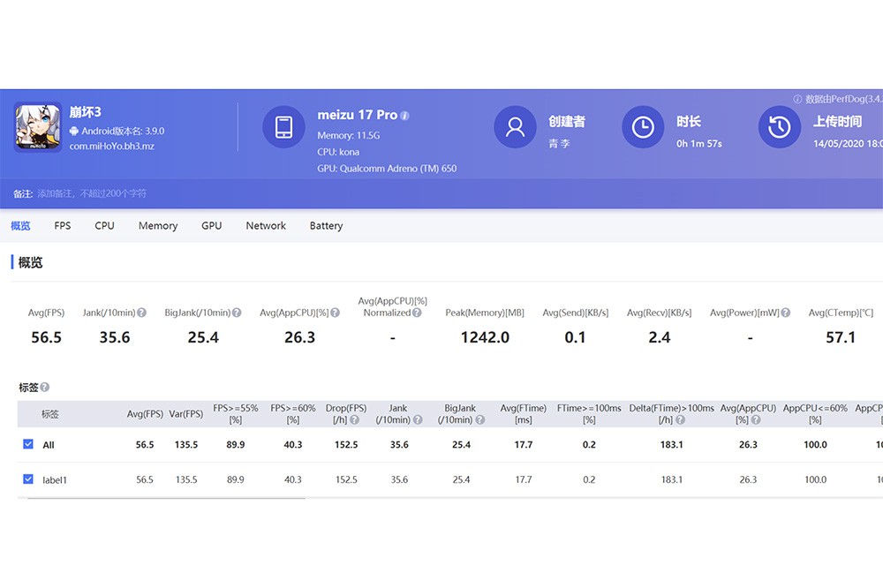Click the FPS>=55% column header

tap(236, 414)
